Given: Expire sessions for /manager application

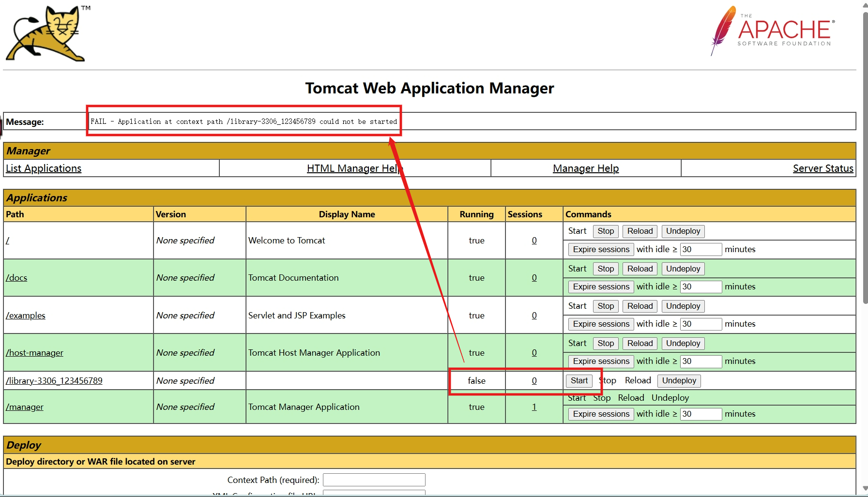Looking at the screenshot, I should 601,414.
